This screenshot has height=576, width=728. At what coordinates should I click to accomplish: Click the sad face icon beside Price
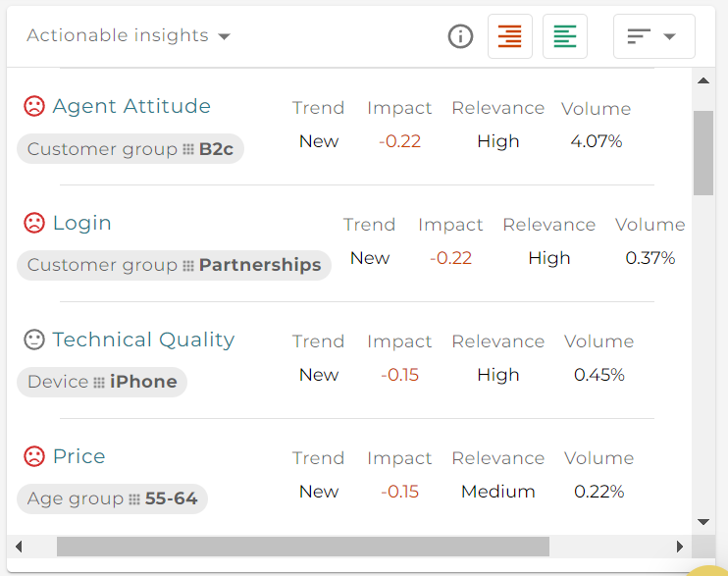pyautogui.click(x=34, y=456)
